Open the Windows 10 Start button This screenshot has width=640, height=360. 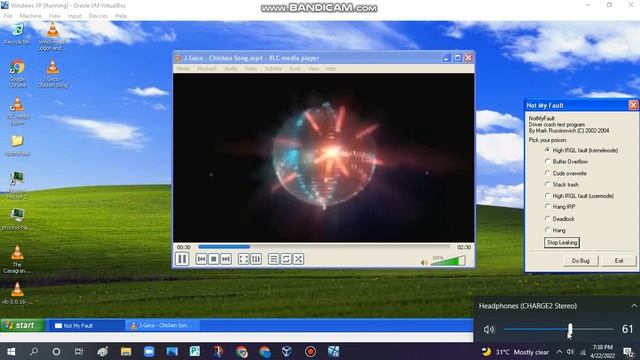[x=11, y=351]
